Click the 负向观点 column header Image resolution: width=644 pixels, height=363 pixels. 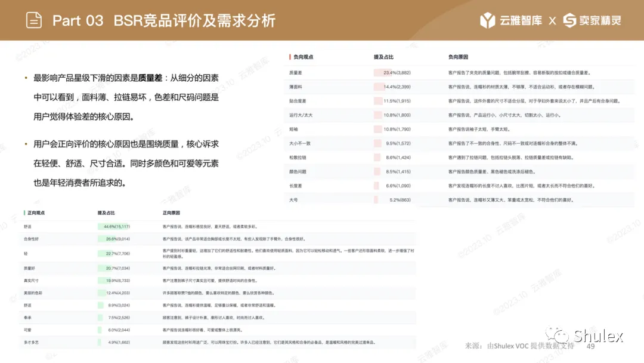coord(303,57)
